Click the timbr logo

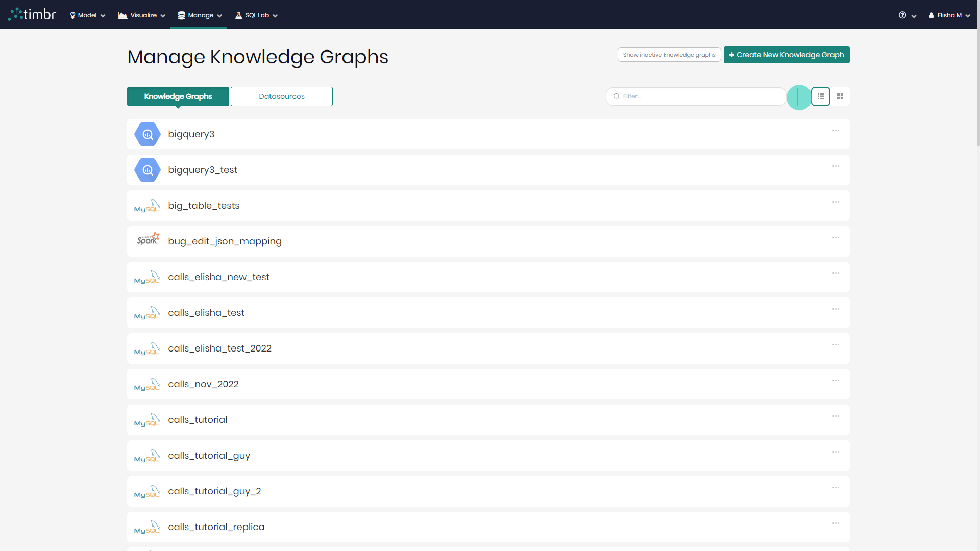[32, 14]
